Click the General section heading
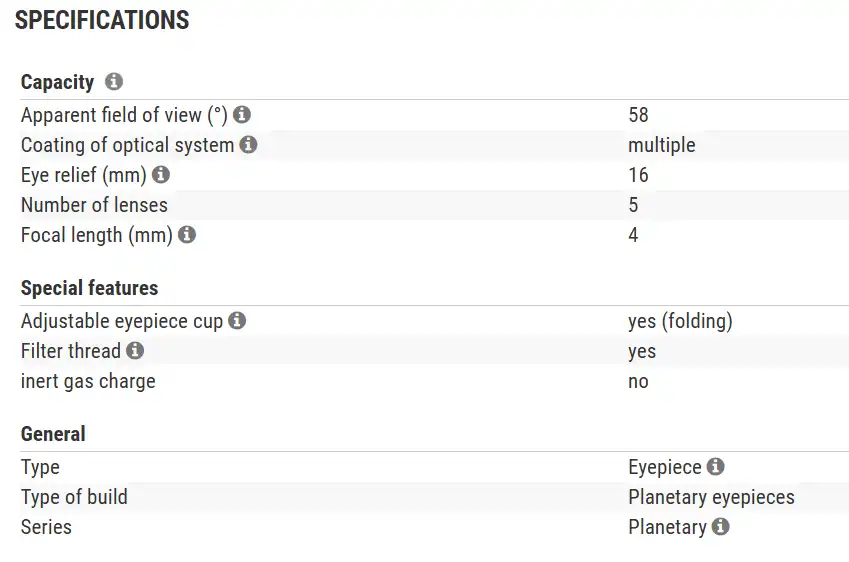This screenshot has width=849, height=562. pos(53,434)
